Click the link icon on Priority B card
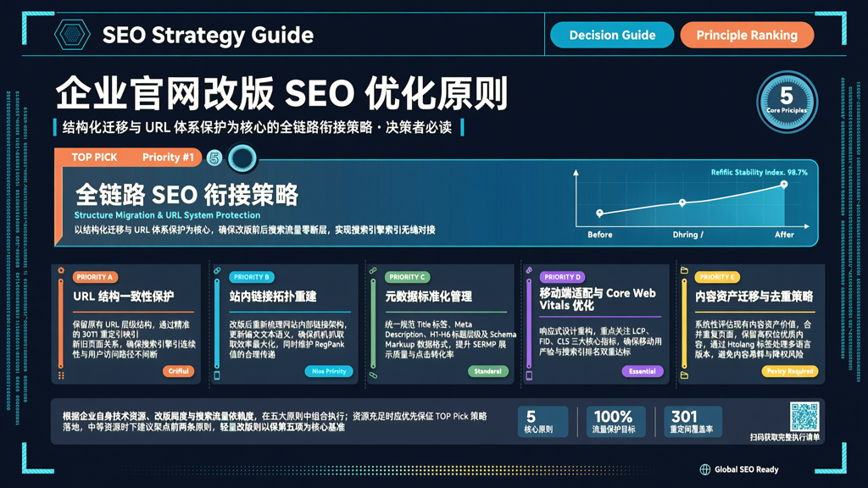868x488 pixels. pos(217,270)
